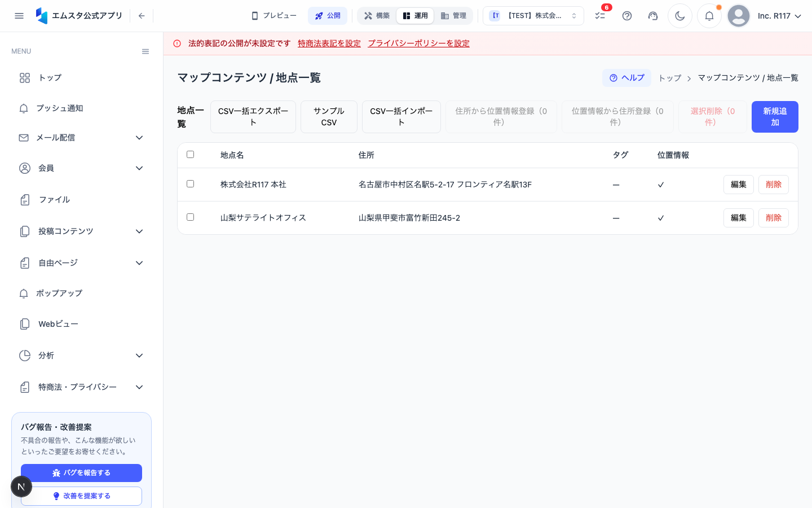Expand the 会員 menu section
The width and height of the screenshot is (812, 508).
click(81, 168)
